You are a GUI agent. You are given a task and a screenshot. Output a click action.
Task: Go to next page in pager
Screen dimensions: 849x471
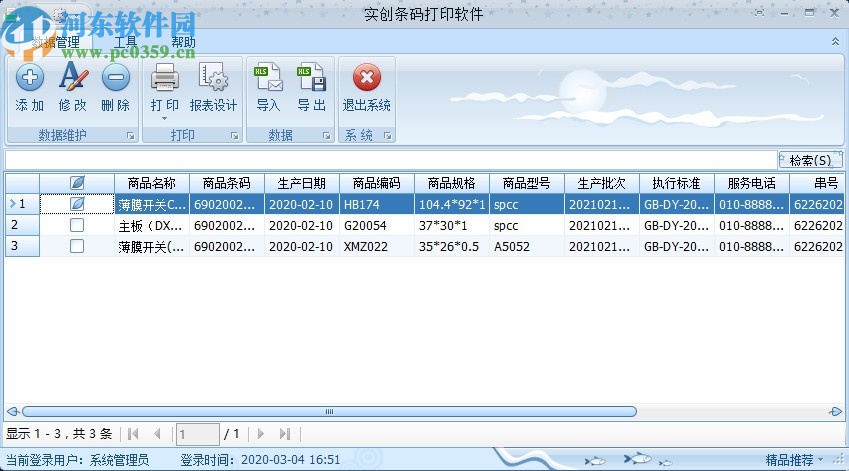[260, 434]
